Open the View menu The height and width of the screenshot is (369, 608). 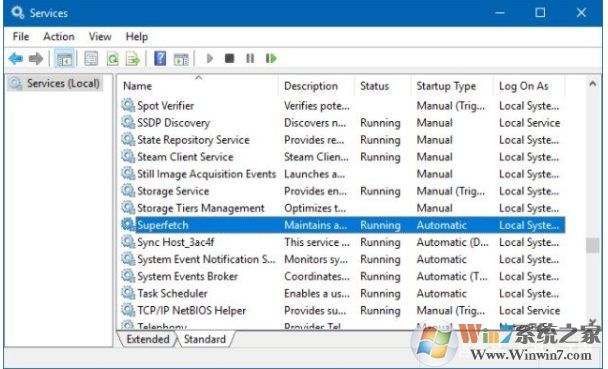click(x=100, y=36)
